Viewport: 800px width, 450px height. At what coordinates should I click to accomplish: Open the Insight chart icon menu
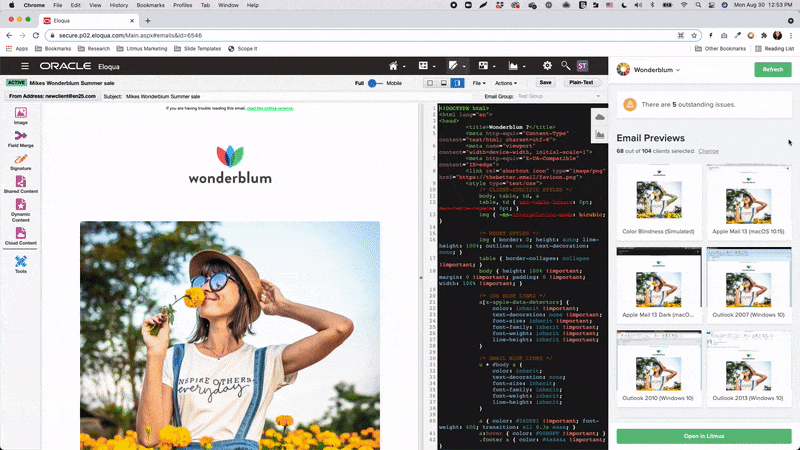click(x=513, y=65)
